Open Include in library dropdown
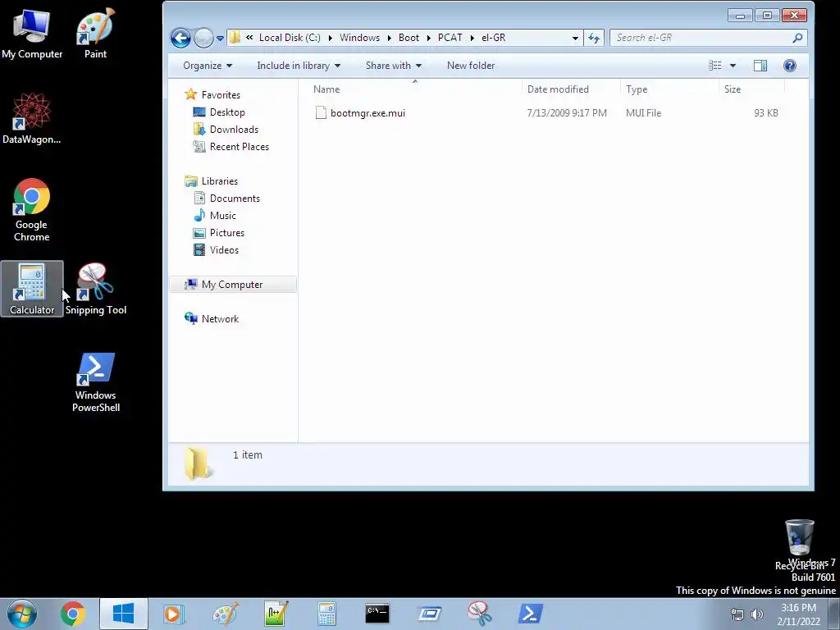Image resolution: width=840 pixels, height=630 pixels. 299,66
